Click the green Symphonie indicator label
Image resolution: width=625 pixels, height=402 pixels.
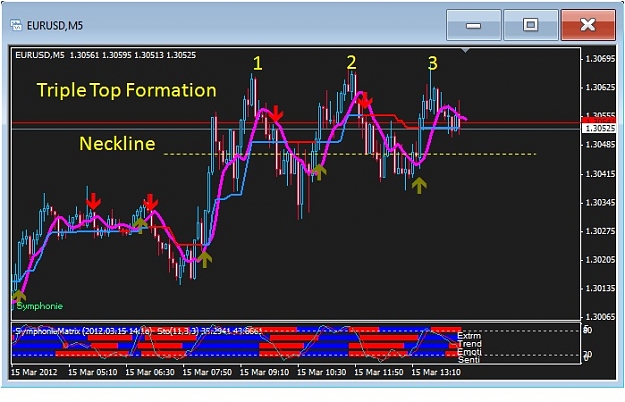point(39,306)
